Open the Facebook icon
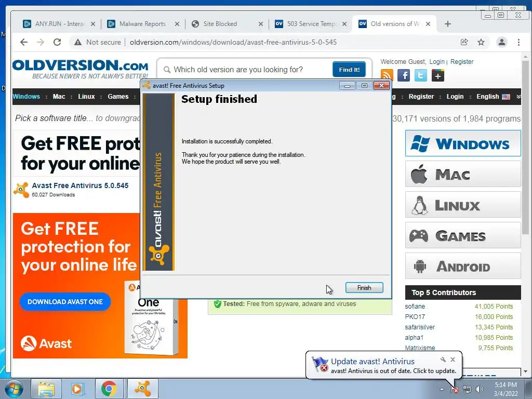The width and height of the screenshot is (532, 399). point(404,75)
